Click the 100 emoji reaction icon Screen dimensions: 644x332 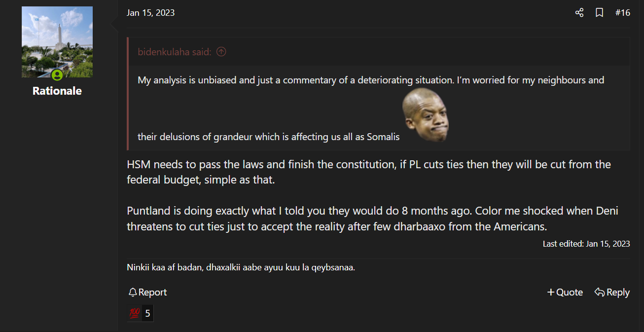(135, 313)
